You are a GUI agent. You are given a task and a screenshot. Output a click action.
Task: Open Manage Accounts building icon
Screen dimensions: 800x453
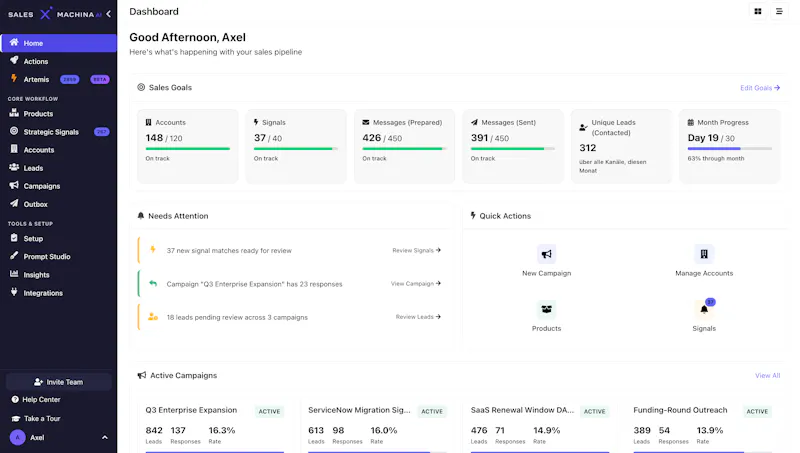coord(704,254)
